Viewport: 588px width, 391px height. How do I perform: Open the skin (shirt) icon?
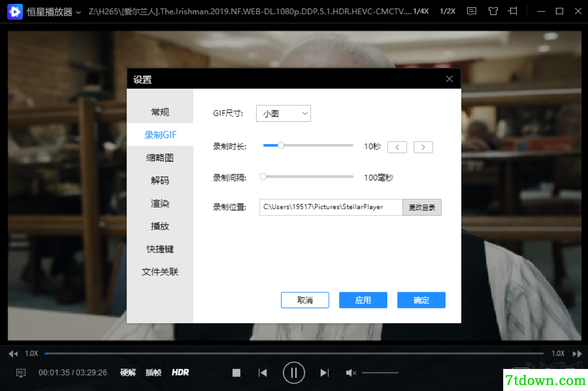coord(493,11)
